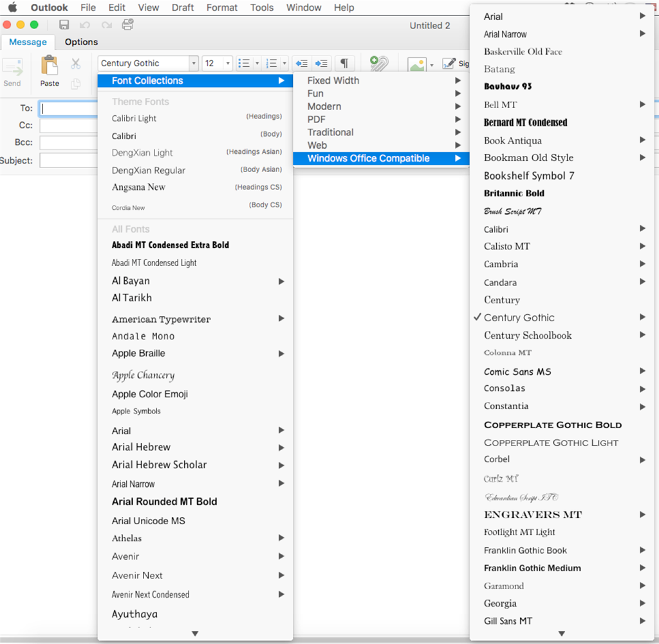Click the increase indent icon
Screen dimensions: 659x644
click(x=322, y=63)
